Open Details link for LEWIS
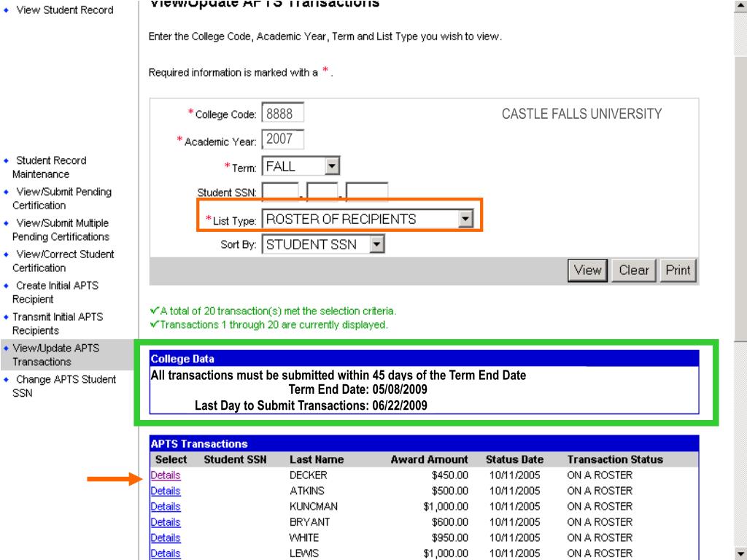 166,553
